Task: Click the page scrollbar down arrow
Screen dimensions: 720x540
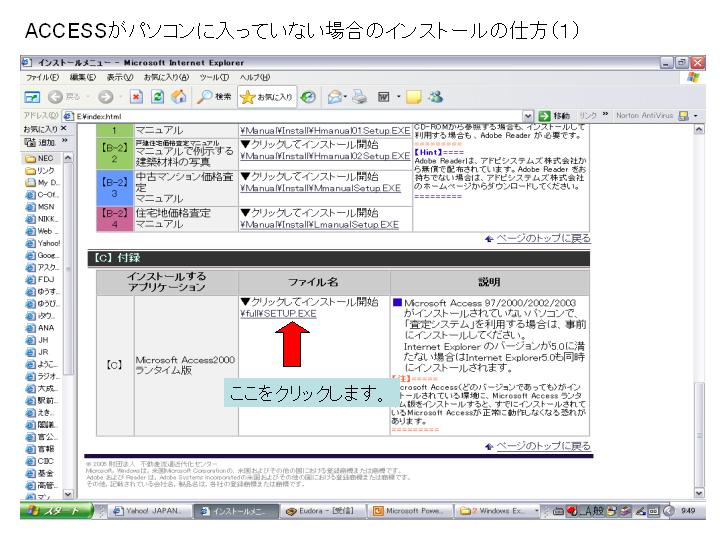Action: pos(699,493)
